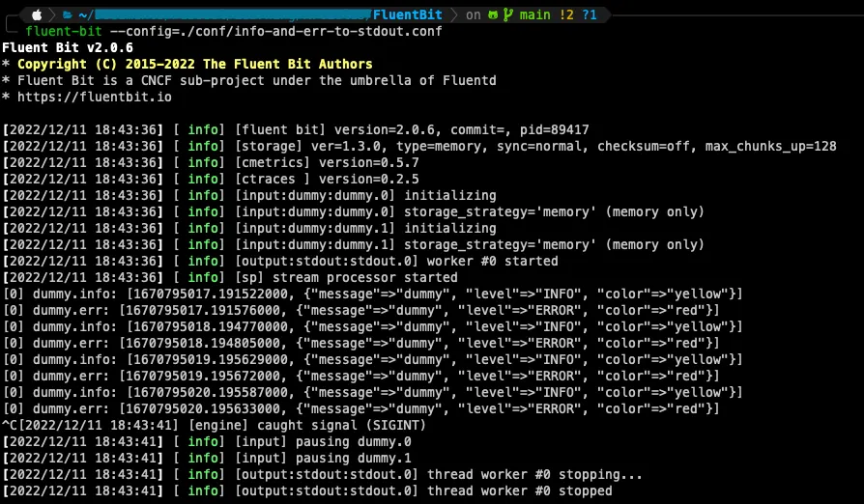This screenshot has width=864, height=504.
Task: Open the https://fluentbit.io link
Action: 94,97
